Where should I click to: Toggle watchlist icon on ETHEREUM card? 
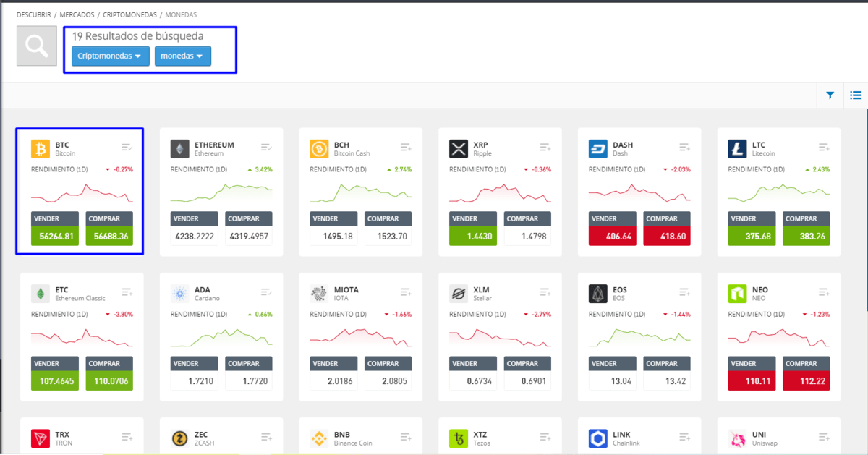click(x=267, y=147)
